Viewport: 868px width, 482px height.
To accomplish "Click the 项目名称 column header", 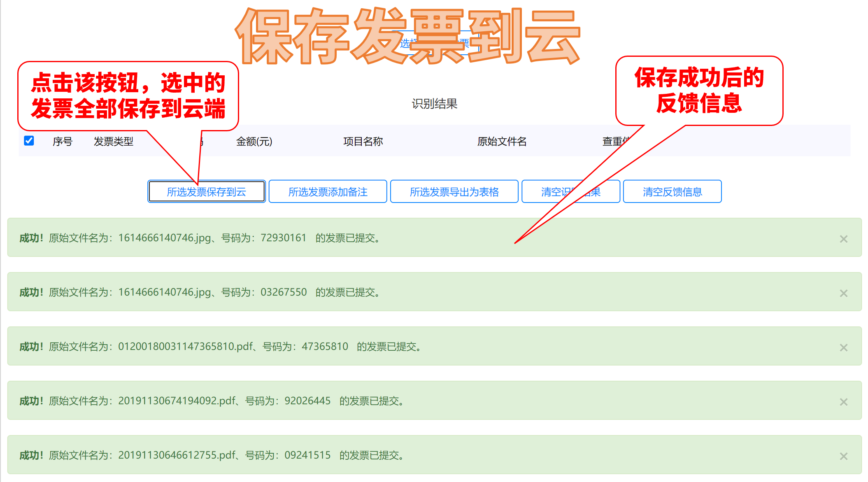I will [x=363, y=142].
